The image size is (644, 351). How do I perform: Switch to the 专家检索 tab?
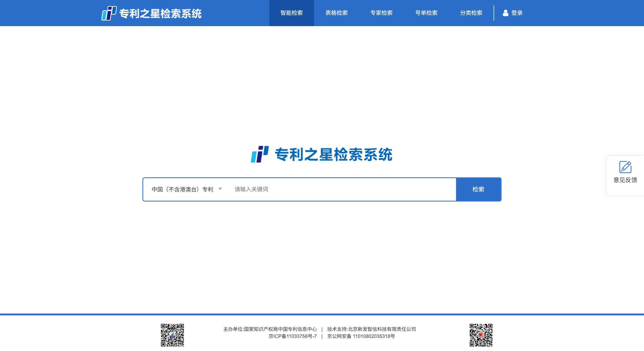(381, 13)
